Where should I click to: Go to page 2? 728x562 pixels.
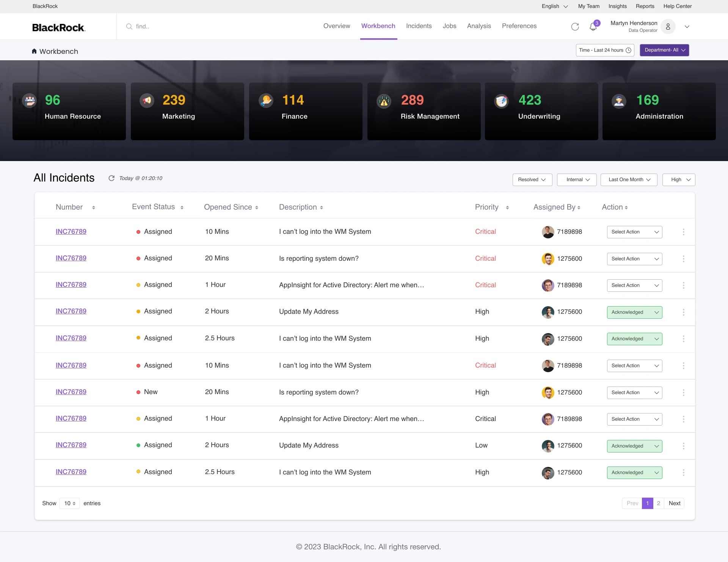659,503
